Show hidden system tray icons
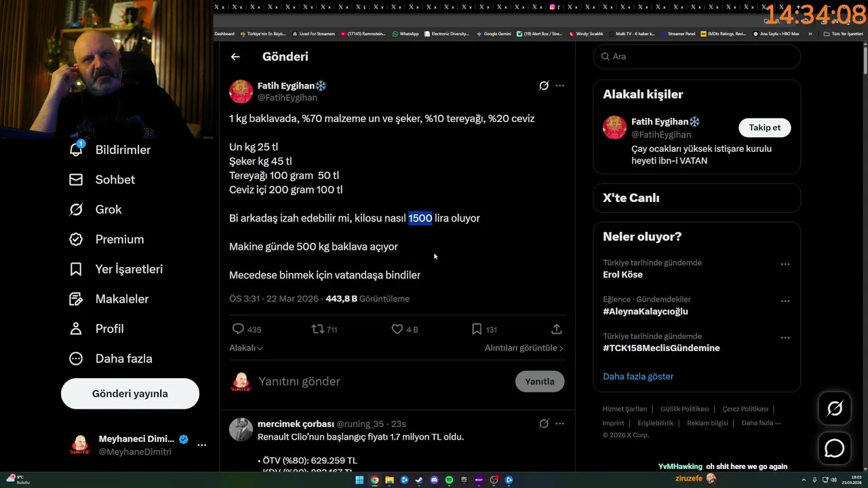The height and width of the screenshot is (488, 868). point(804,480)
